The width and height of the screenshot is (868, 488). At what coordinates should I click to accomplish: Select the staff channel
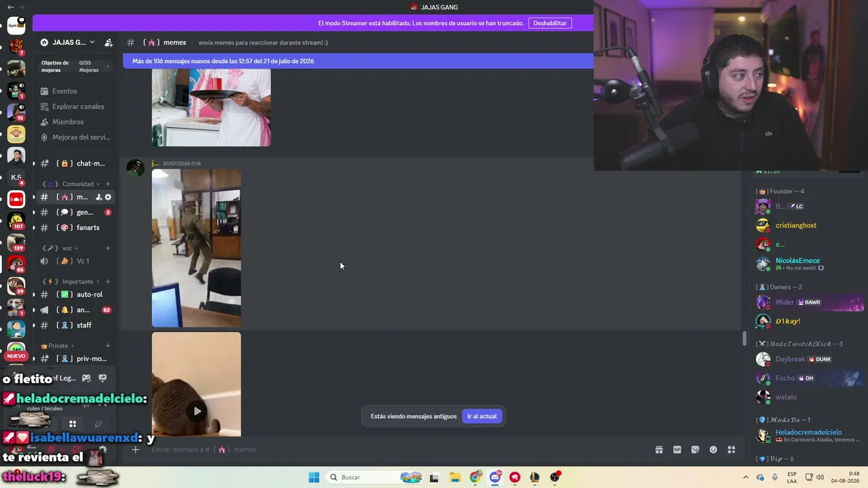[x=75, y=325]
